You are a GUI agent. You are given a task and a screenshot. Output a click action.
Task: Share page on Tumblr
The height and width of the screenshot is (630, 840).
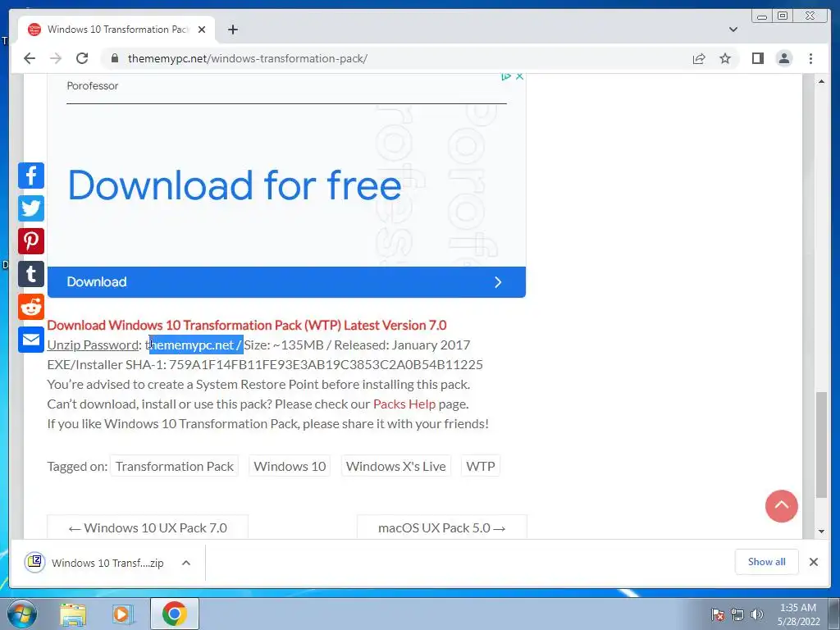coord(31,274)
